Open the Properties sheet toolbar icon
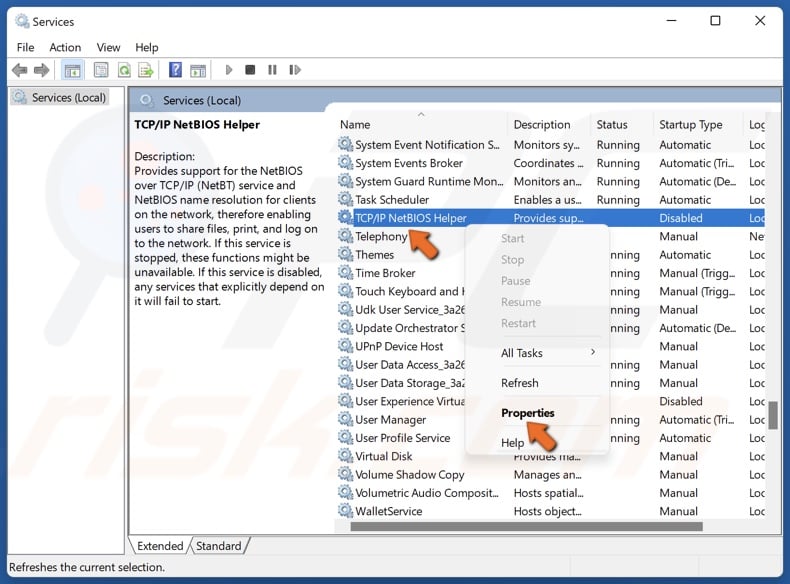The image size is (790, 584). tap(101, 70)
